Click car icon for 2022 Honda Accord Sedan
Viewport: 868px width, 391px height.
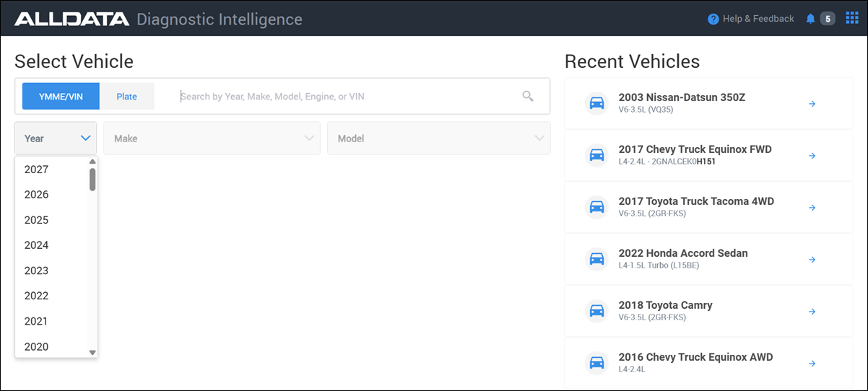tap(597, 260)
